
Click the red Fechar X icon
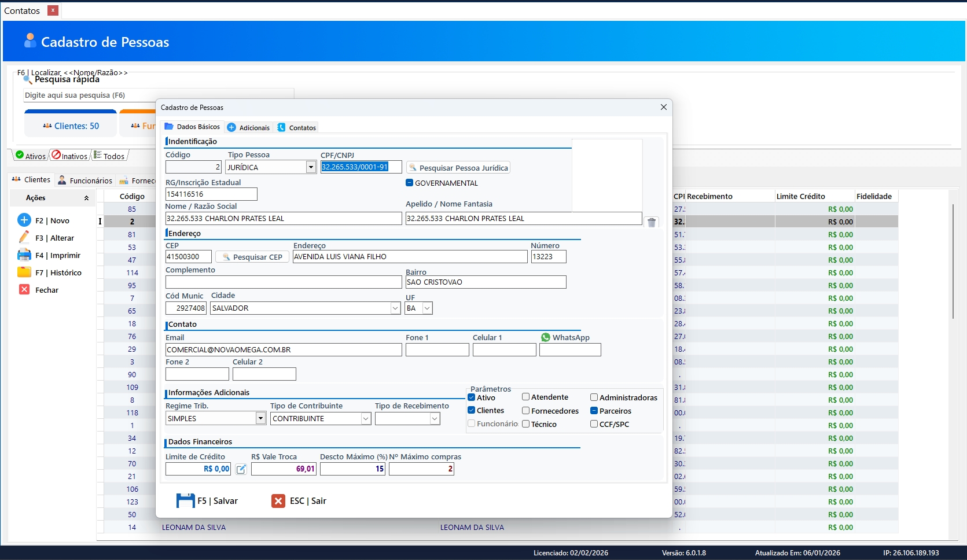point(24,289)
